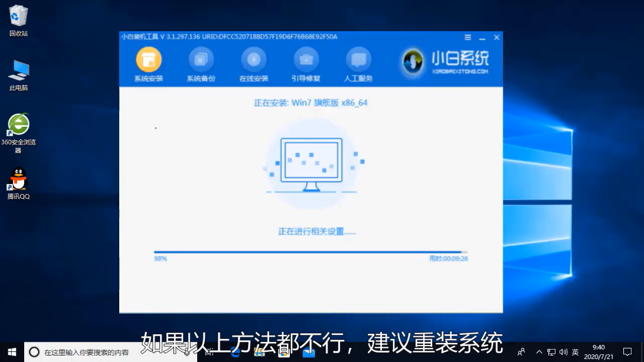This screenshot has width=644, height=362.
Task: Click the Cortana circle icon in the taskbar
Action: 34,352
